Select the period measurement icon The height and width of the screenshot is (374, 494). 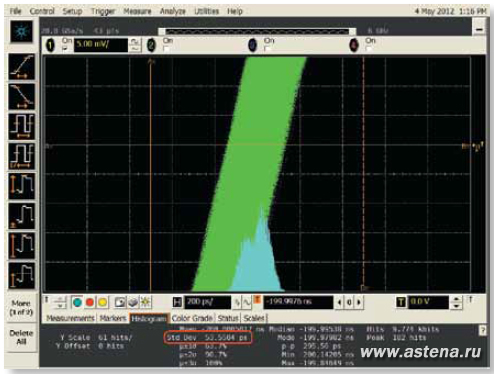22,126
